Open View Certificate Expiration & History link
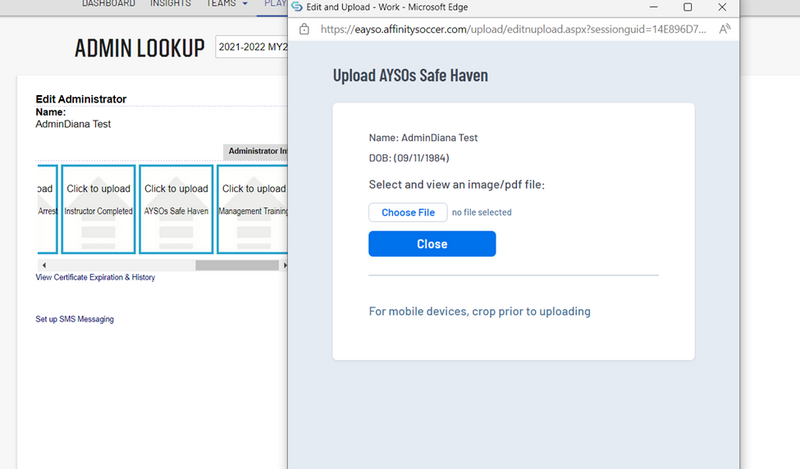 click(95, 277)
